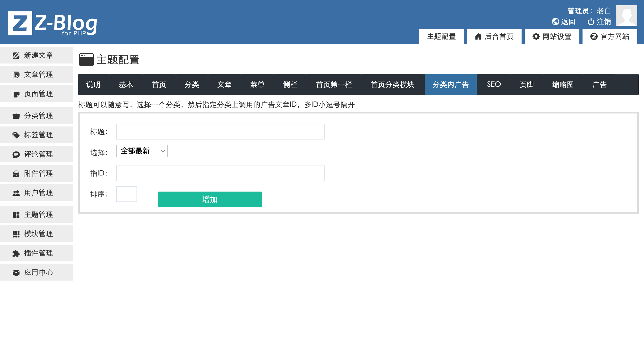Screen dimensions: 644x342
Task: Click the theme management layout icon
Action: [16, 215]
